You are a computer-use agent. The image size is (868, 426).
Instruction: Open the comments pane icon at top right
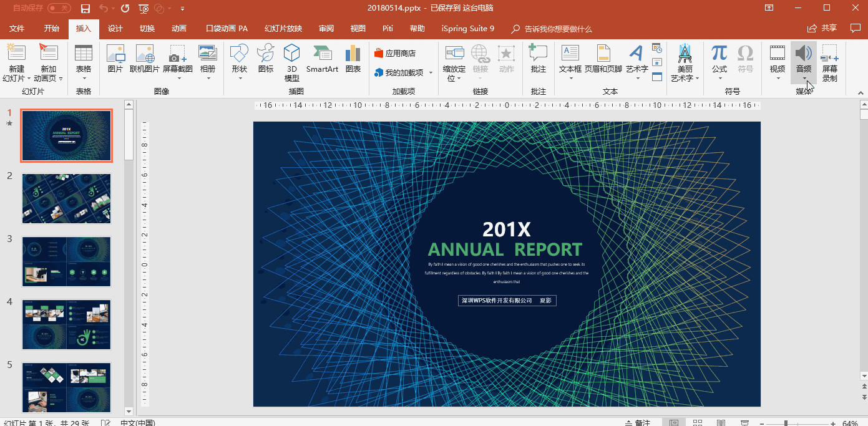point(856,28)
